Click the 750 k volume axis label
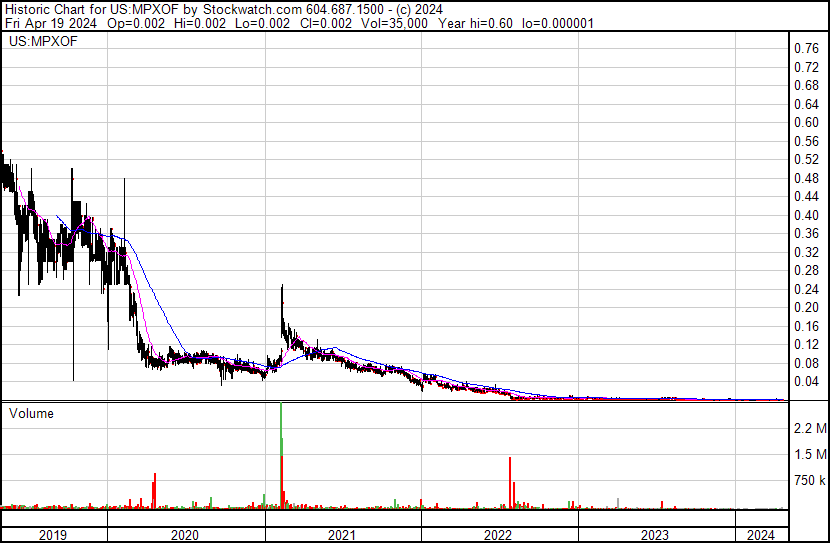Screen dimensions: 830x543 point(810,480)
